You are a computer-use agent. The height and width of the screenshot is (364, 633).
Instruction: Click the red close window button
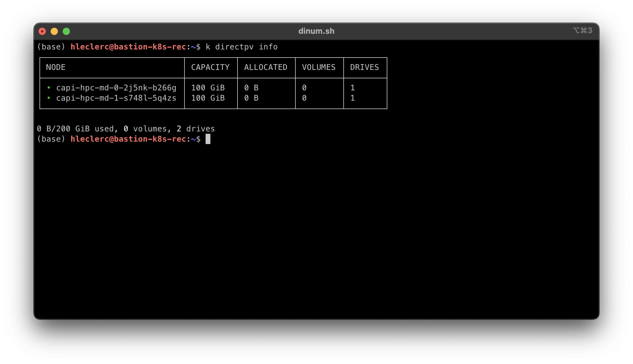[x=42, y=31]
